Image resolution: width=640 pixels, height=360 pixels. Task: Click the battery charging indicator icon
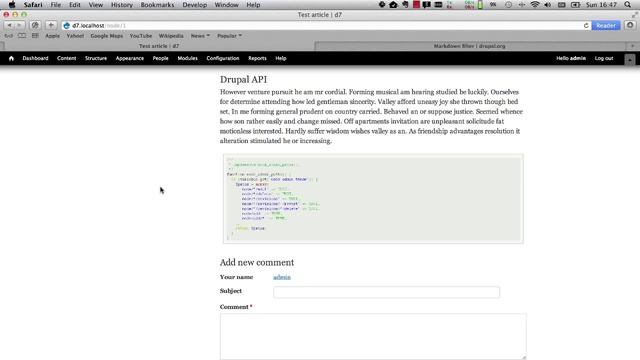576,5
